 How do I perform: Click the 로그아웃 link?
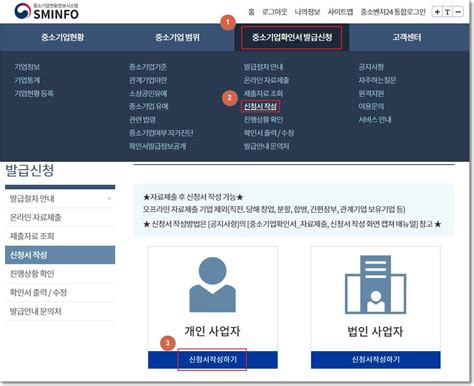pyautogui.click(x=275, y=12)
